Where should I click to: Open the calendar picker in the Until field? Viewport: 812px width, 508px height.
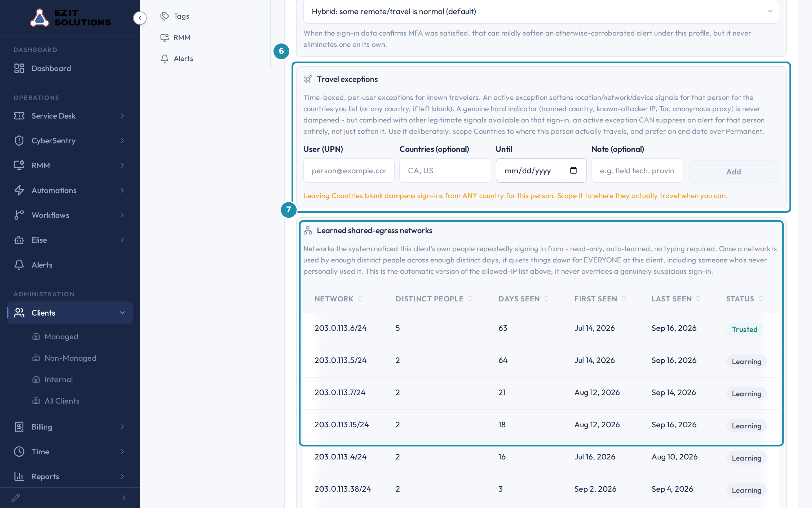tap(573, 170)
